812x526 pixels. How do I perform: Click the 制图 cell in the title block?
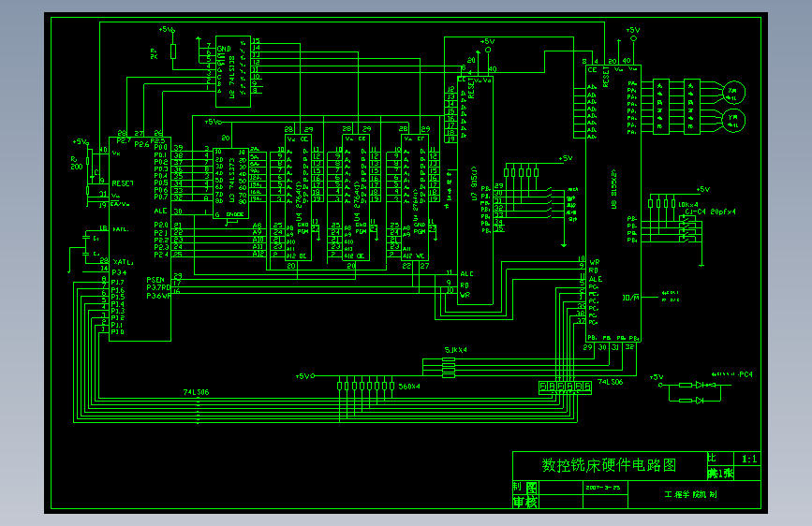tap(525, 488)
